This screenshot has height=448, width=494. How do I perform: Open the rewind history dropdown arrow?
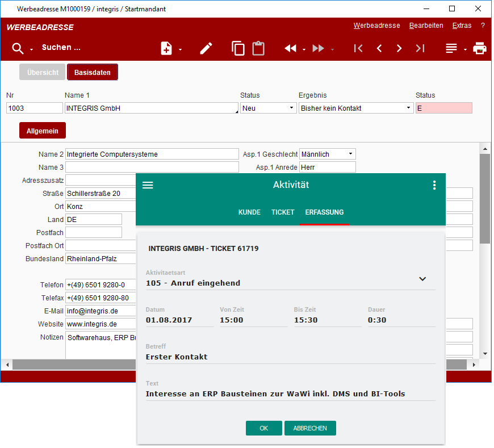tap(304, 50)
